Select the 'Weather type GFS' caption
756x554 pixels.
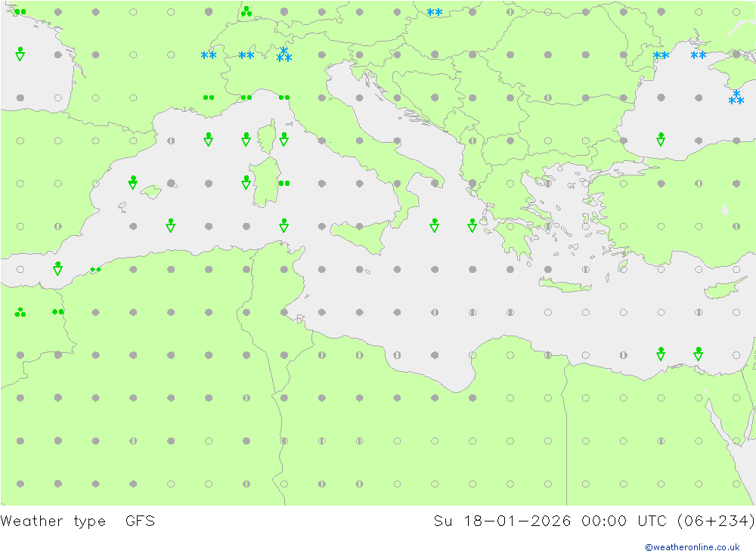coord(78,522)
